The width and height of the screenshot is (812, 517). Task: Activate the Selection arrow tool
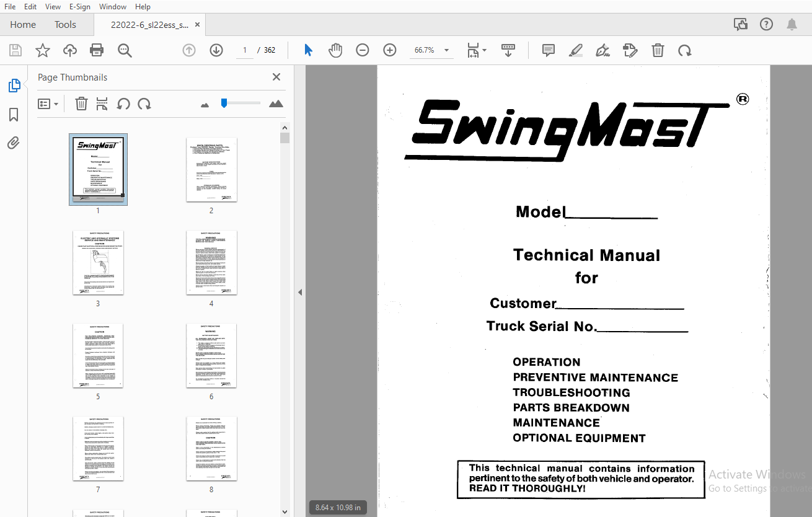click(x=308, y=50)
